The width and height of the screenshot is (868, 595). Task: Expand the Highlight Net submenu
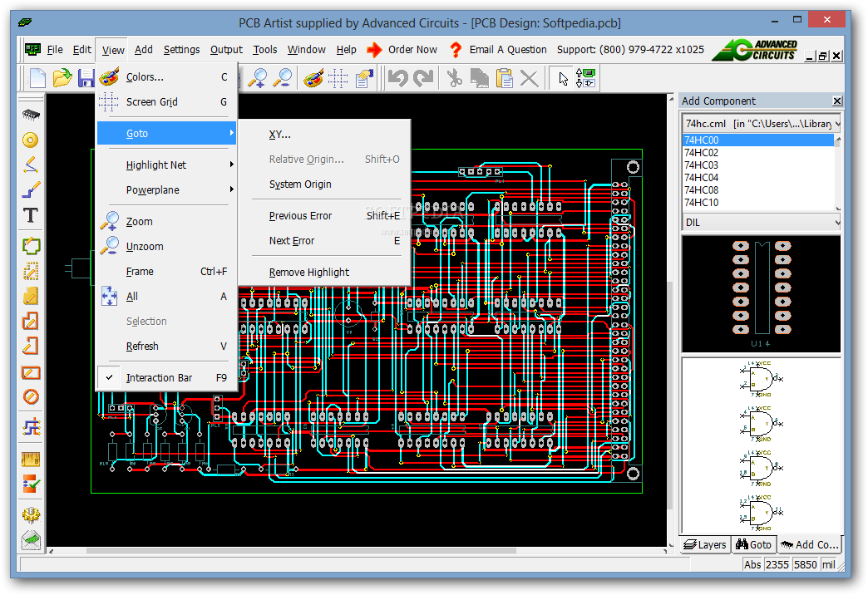click(x=166, y=165)
